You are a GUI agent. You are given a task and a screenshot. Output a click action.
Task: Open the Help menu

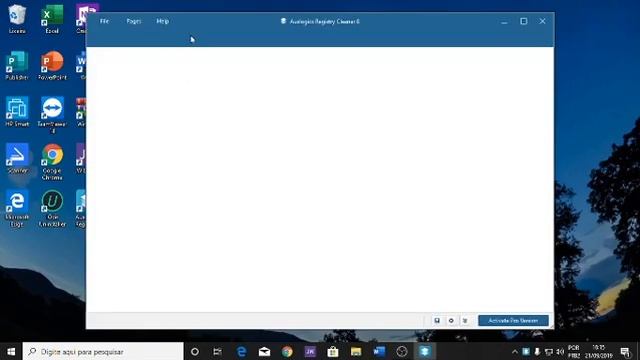tap(162, 21)
